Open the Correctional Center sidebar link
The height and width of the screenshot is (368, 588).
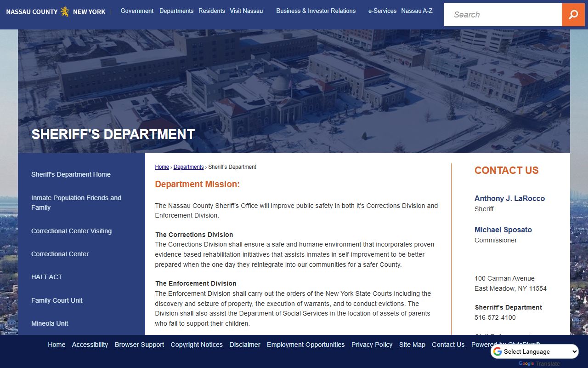60,254
